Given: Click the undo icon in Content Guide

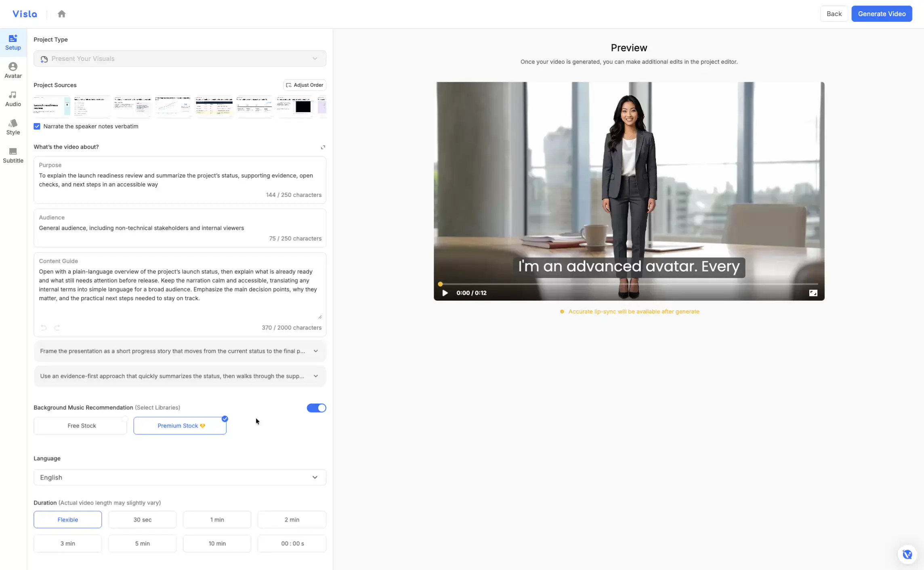Looking at the screenshot, I should 44,327.
